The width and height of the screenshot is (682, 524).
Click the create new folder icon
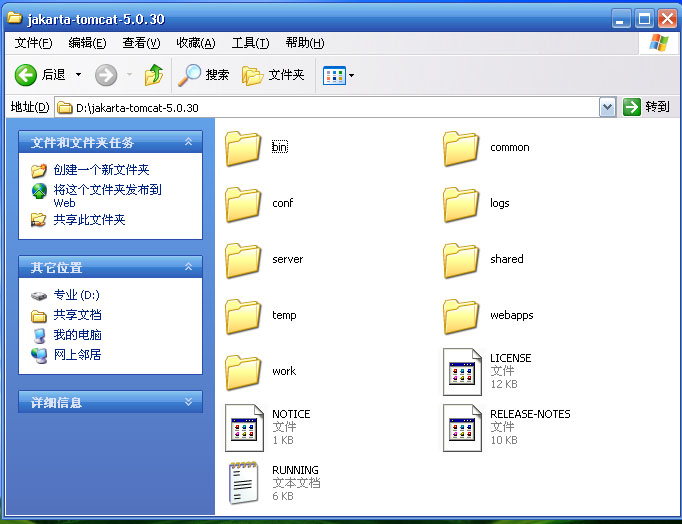tap(39, 170)
